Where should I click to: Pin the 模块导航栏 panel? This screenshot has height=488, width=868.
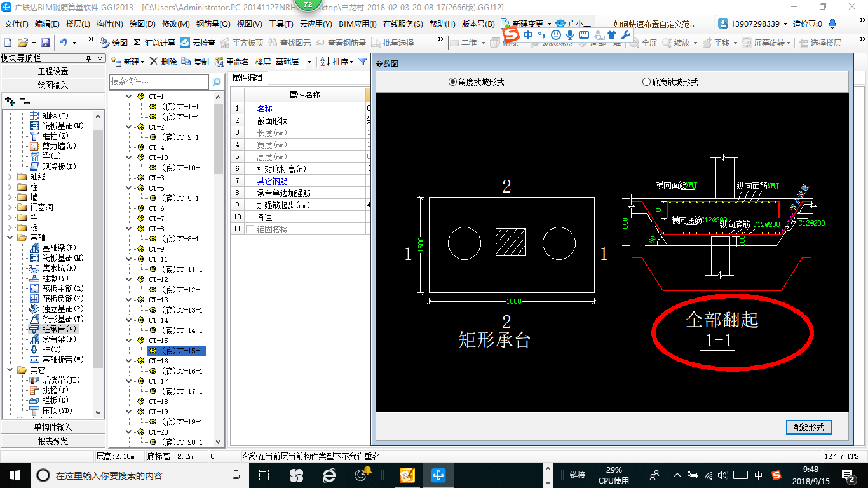pyautogui.click(x=88, y=58)
